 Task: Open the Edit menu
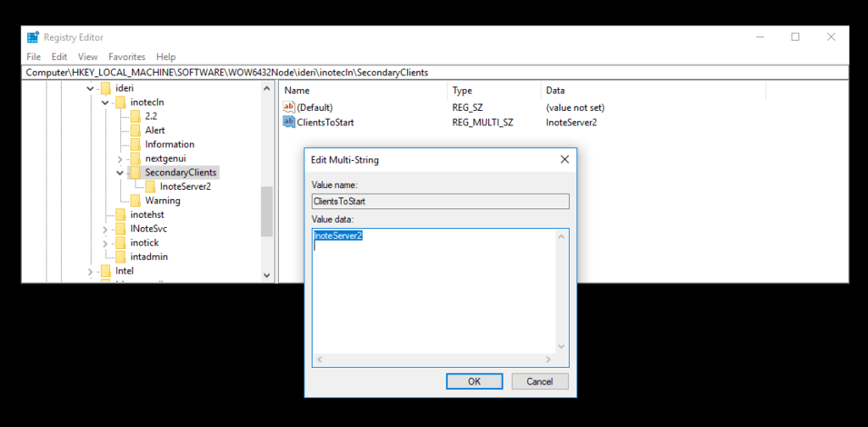59,57
